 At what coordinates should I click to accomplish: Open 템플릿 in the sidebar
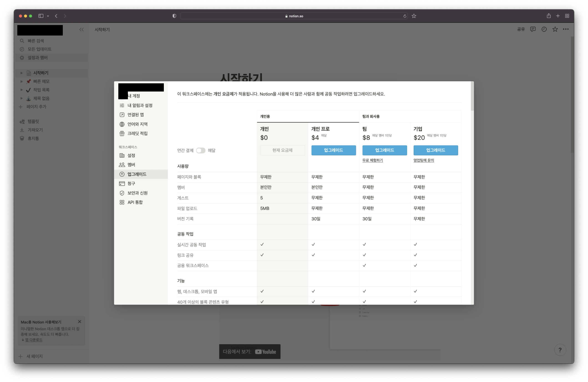[52, 121]
